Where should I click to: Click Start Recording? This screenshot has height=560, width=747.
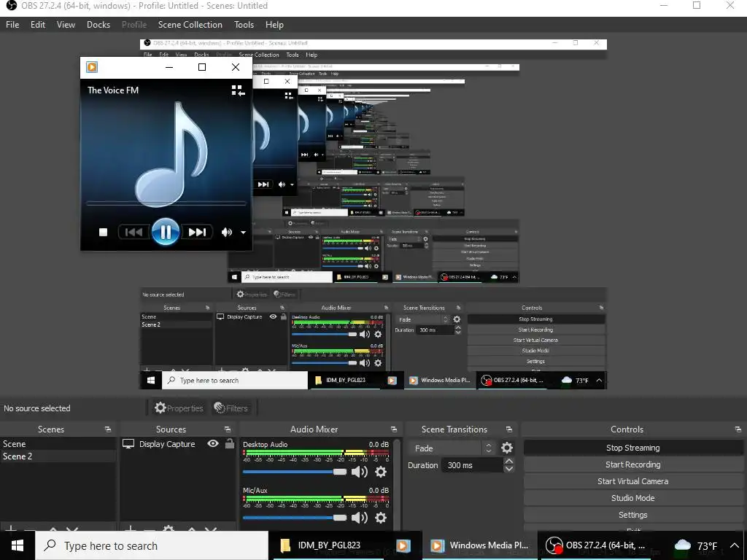632,464
